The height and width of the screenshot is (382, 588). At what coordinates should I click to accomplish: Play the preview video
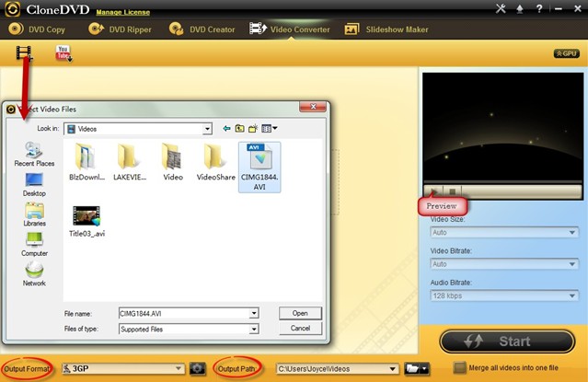434,191
